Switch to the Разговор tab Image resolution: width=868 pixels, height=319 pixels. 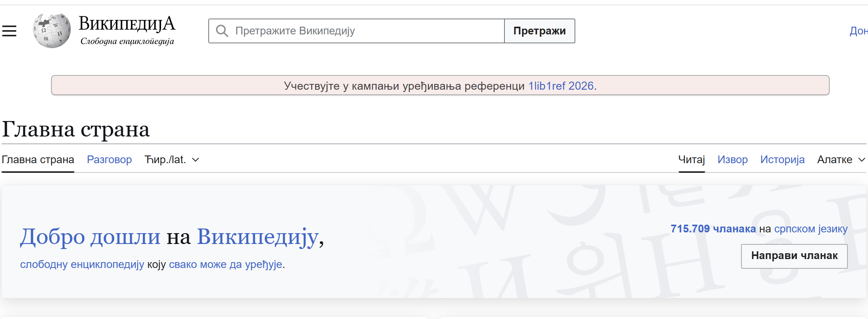point(109,160)
